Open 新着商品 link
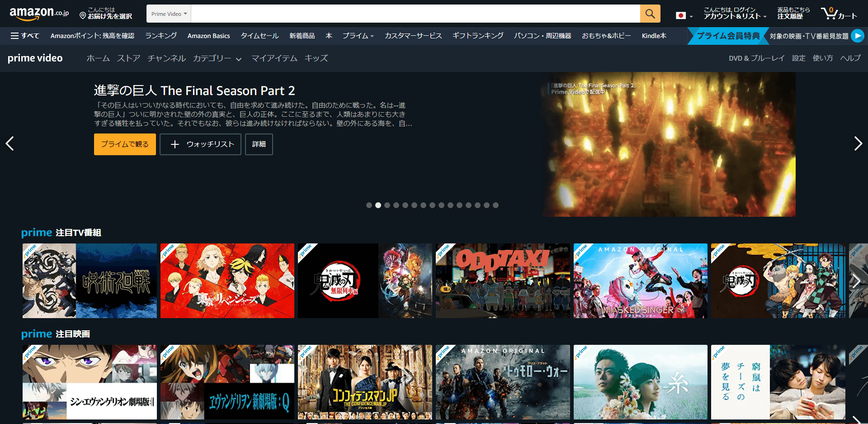 tap(302, 36)
